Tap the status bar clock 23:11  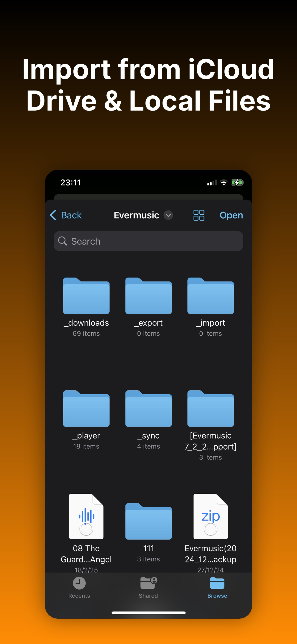[x=70, y=182]
